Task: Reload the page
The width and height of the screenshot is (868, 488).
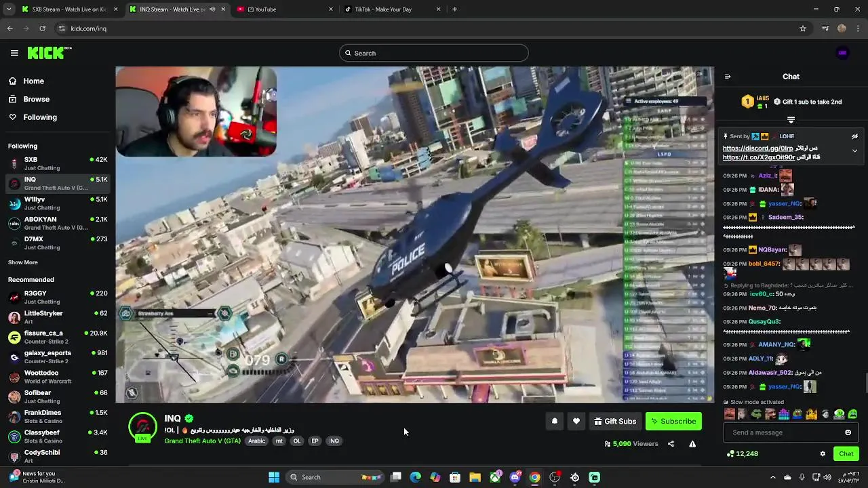Action: (x=42, y=28)
